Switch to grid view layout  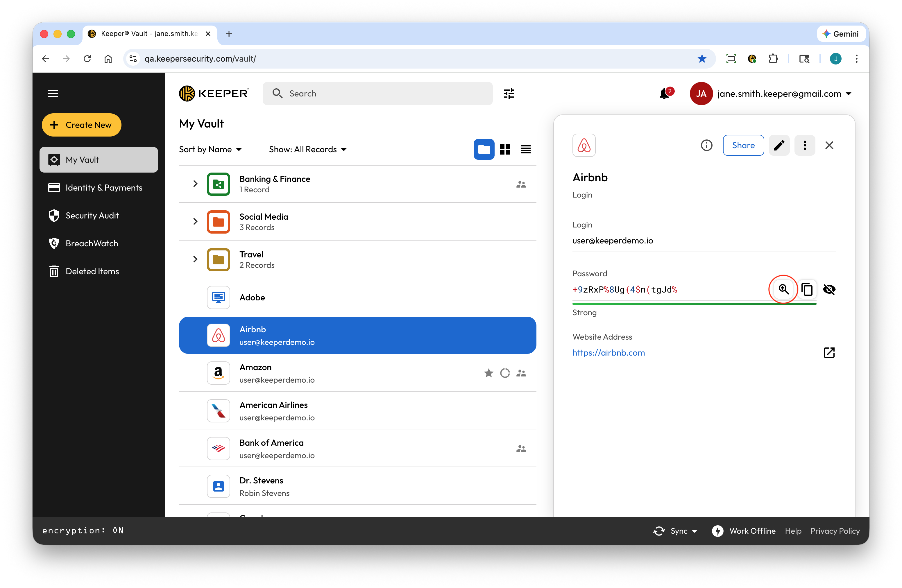[505, 149]
